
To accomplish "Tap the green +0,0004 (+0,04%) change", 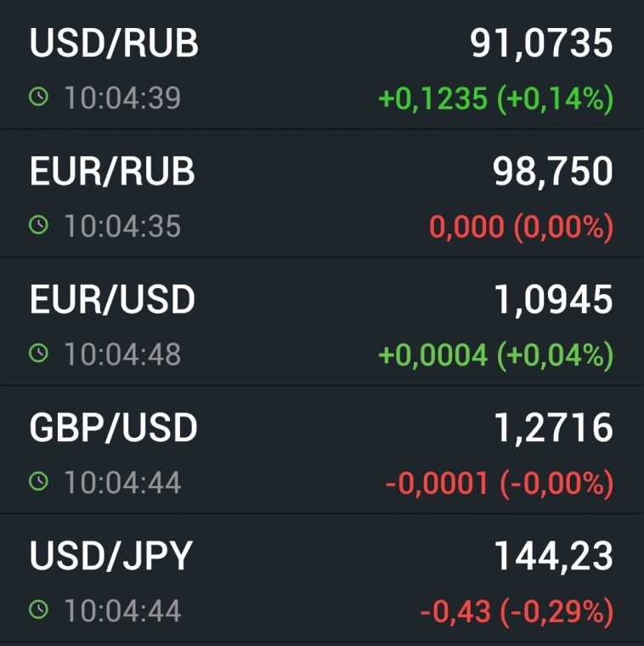I will coord(495,354).
